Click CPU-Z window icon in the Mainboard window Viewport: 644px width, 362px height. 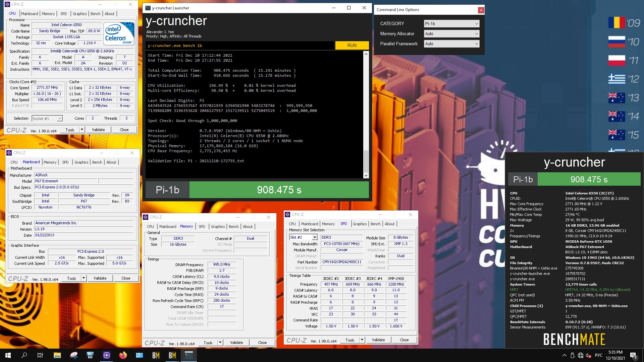point(9,153)
